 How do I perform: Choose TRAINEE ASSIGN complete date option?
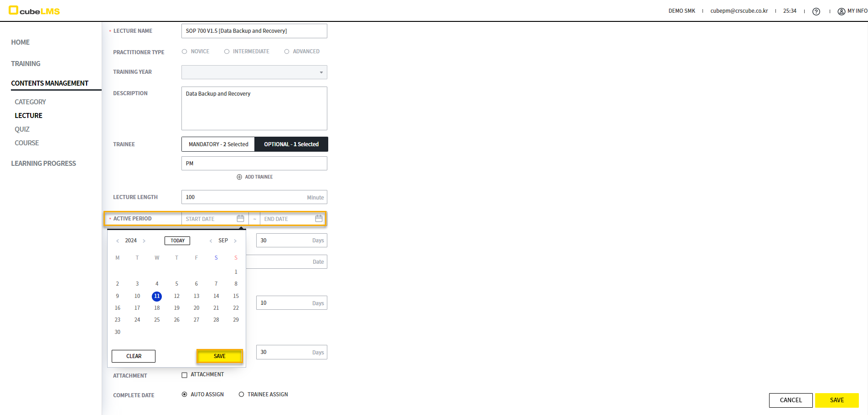coord(242,395)
